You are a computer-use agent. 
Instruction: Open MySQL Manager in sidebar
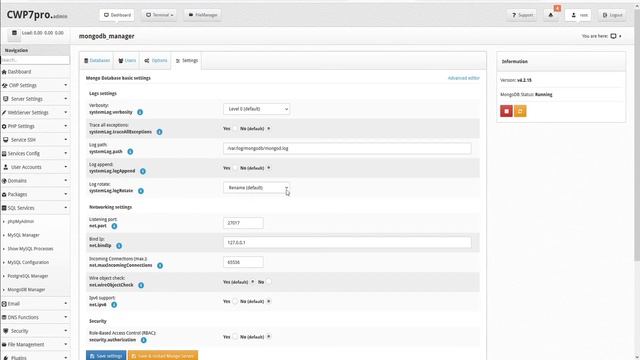[x=23, y=235]
